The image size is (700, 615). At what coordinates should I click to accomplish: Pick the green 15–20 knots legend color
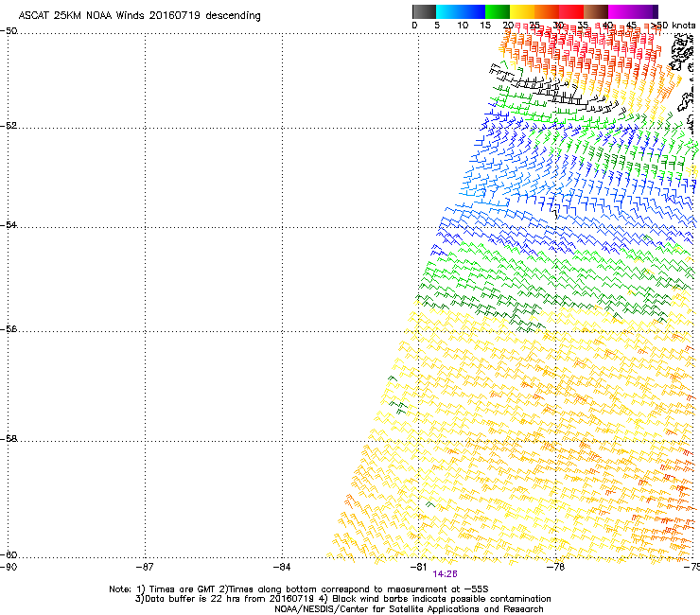click(499, 11)
